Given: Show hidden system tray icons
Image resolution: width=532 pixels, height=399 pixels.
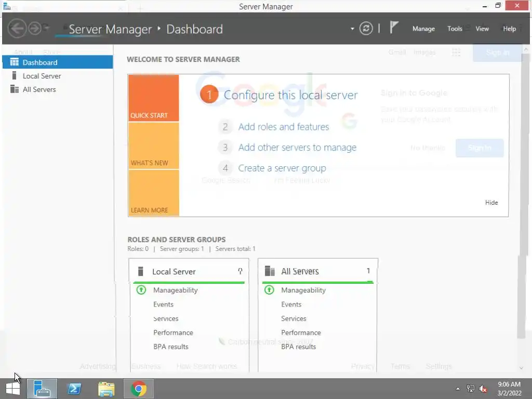Looking at the screenshot, I should pos(458,389).
